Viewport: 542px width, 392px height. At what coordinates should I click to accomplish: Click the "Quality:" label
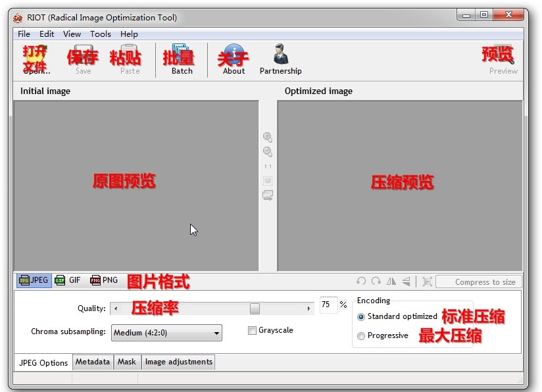pos(91,308)
